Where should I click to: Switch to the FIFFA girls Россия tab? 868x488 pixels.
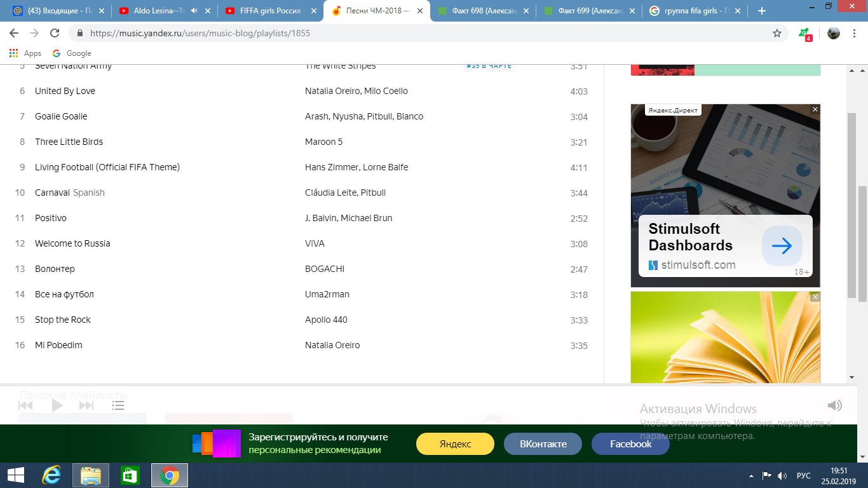tap(272, 11)
